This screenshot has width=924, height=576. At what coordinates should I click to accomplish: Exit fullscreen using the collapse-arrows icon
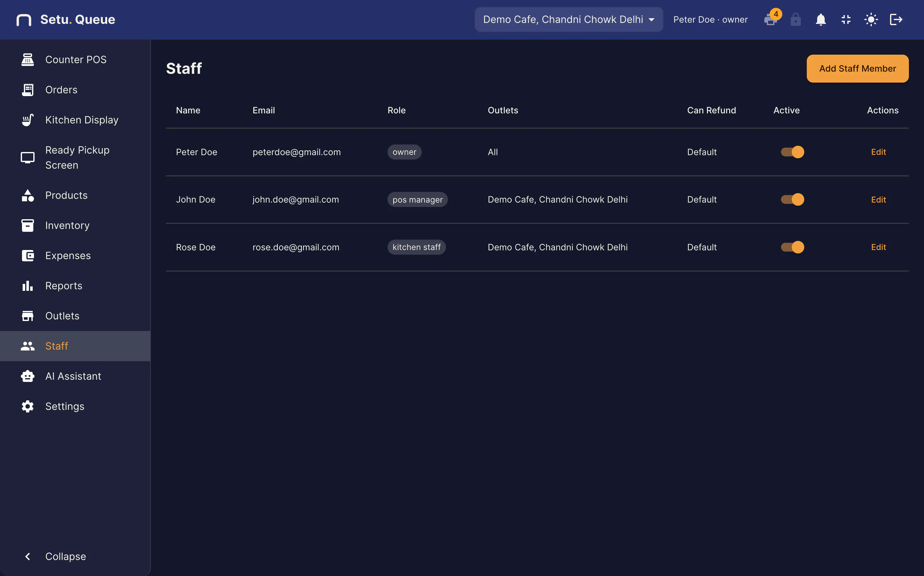846,19
